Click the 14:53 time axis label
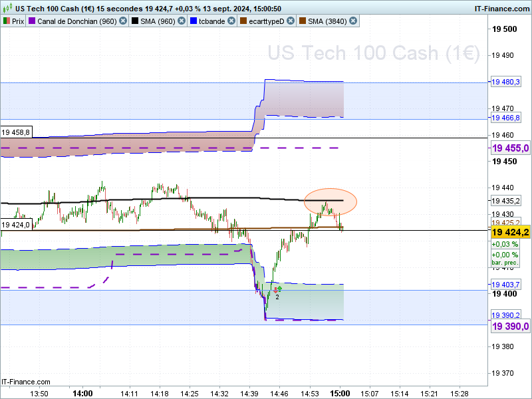 tap(310, 394)
